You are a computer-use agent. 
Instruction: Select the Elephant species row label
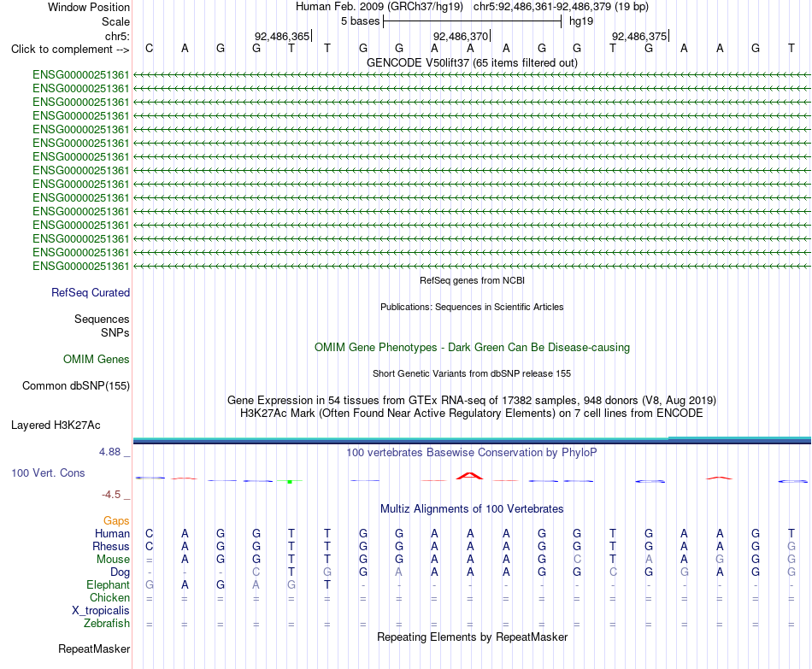(x=108, y=585)
